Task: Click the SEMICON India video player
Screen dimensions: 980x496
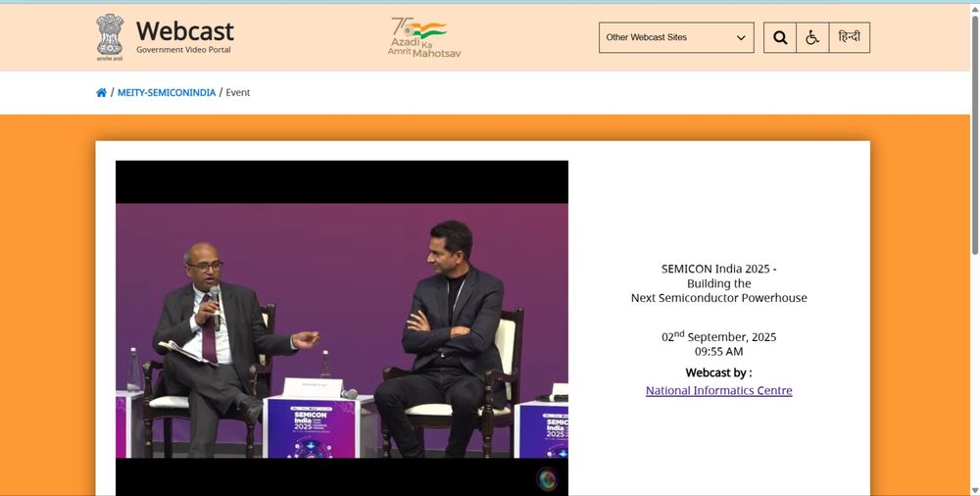Action: point(342,328)
